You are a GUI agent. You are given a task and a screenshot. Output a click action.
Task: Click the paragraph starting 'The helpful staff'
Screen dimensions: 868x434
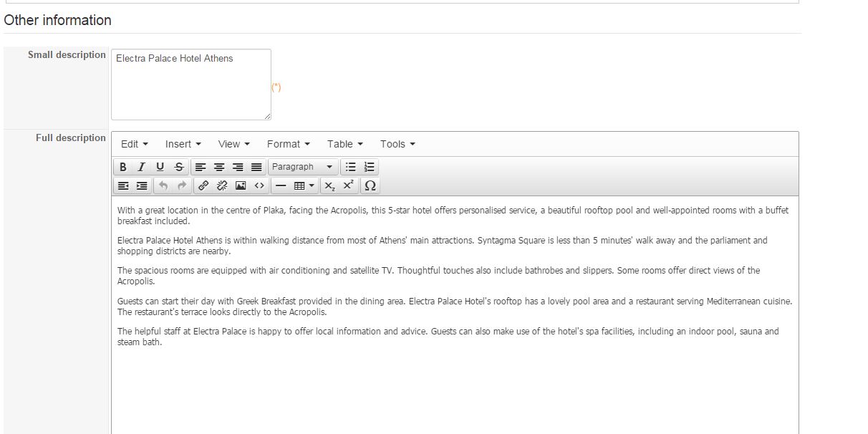[448, 337]
